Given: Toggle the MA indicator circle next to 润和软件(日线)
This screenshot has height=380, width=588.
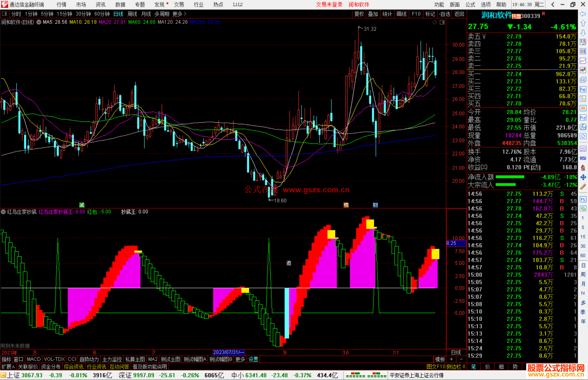Looking at the screenshot, I should pyautogui.click(x=39, y=22).
